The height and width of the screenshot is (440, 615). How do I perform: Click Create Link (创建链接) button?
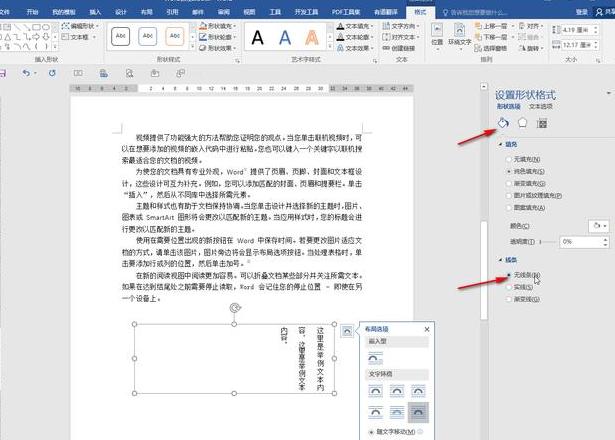click(x=399, y=48)
